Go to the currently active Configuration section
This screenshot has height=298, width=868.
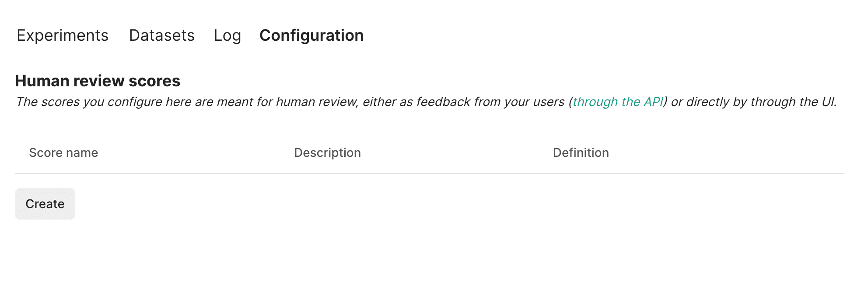pyautogui.click(x=311, y=35)
